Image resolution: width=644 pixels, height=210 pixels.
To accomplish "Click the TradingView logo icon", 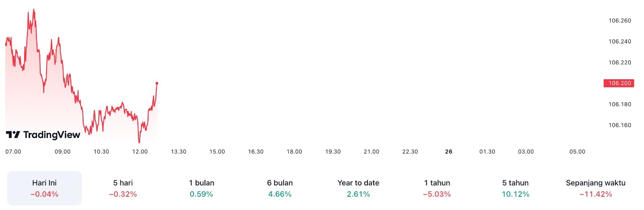I will 13,135.
